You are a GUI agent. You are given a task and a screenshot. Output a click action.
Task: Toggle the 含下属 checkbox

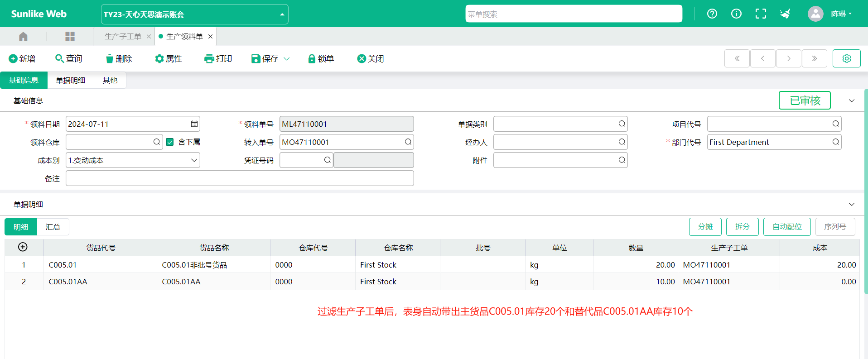[x=170, y=142]
